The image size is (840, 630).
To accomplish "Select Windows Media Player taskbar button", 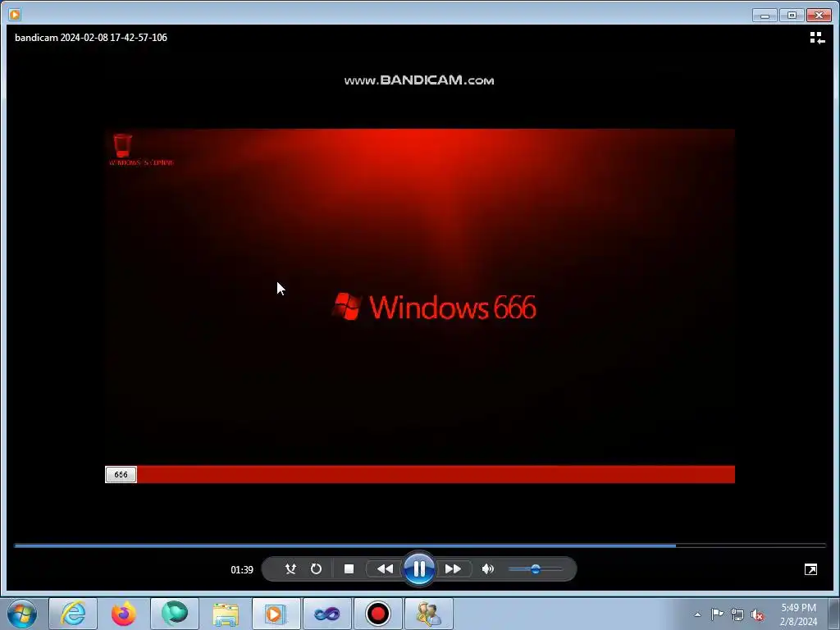I will click(276, 614).
